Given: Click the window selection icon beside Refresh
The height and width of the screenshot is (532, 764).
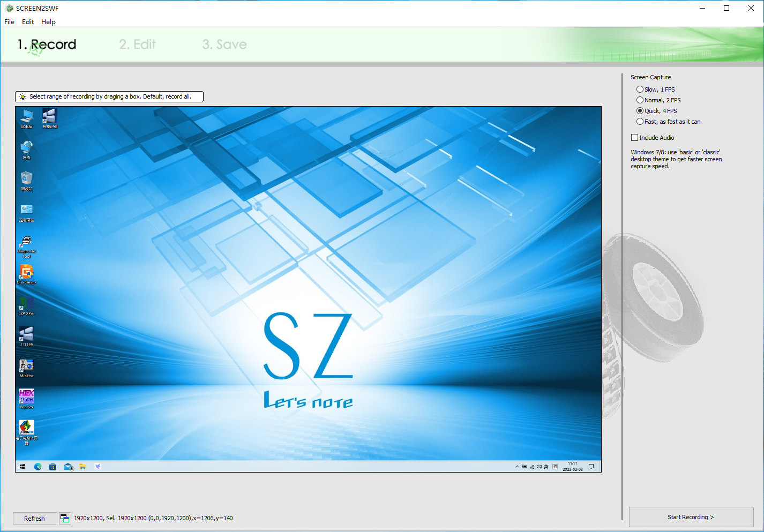Looking at the screenshot, I should pos(65,518).
